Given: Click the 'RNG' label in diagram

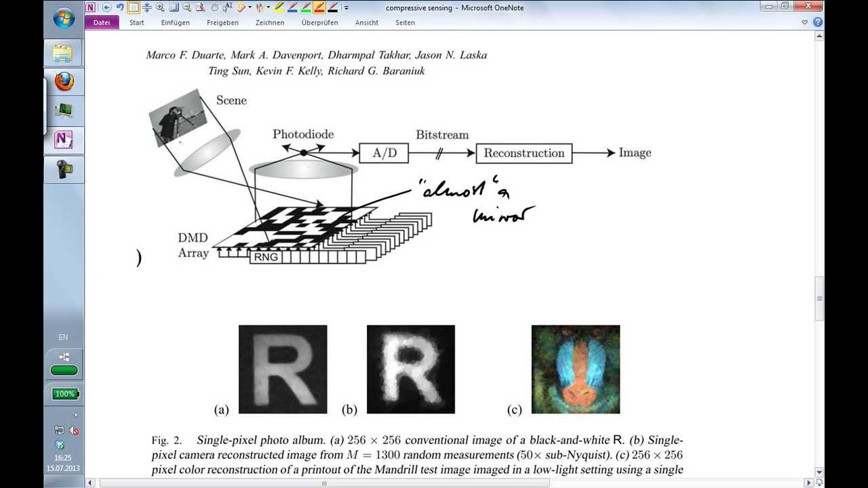Looking at the screenshot, I should (x=267, y=257).
